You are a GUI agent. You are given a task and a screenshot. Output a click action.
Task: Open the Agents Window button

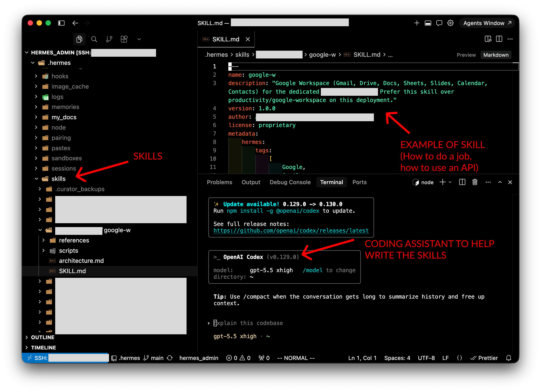[487, 23]
